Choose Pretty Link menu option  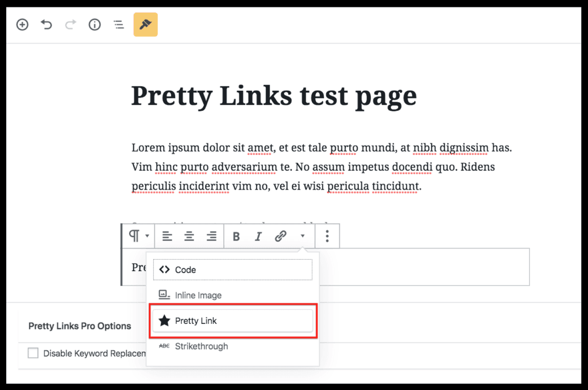tap(233, 321)
